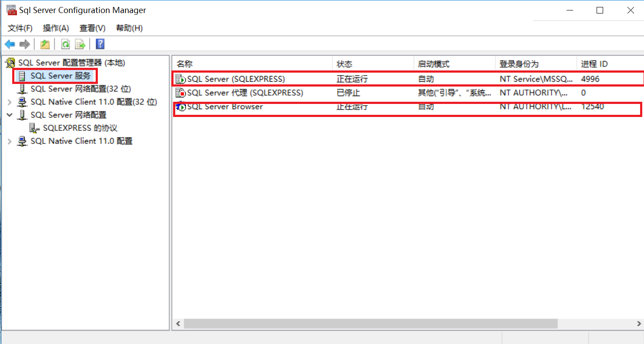Select the SQL Server 代理 (SQLEXPRESS) service name
This screenshot has height=344, width=644.
click(245, 93)
